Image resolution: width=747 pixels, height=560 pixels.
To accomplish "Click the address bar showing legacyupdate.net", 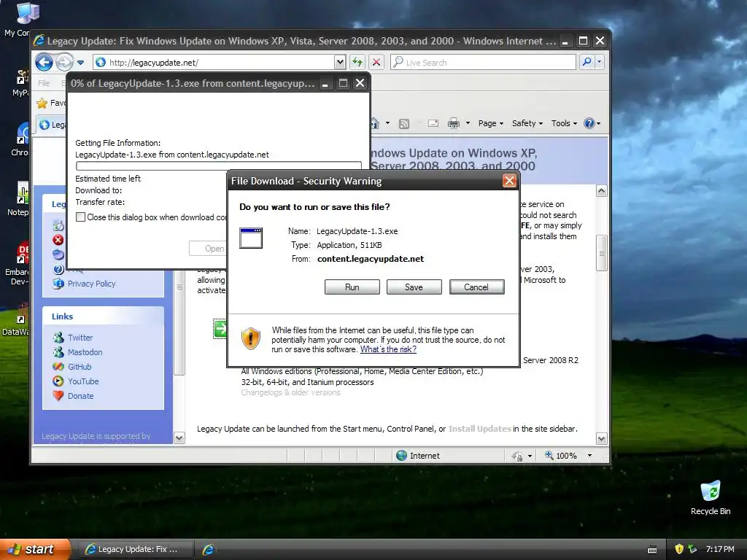I will 214,63.
